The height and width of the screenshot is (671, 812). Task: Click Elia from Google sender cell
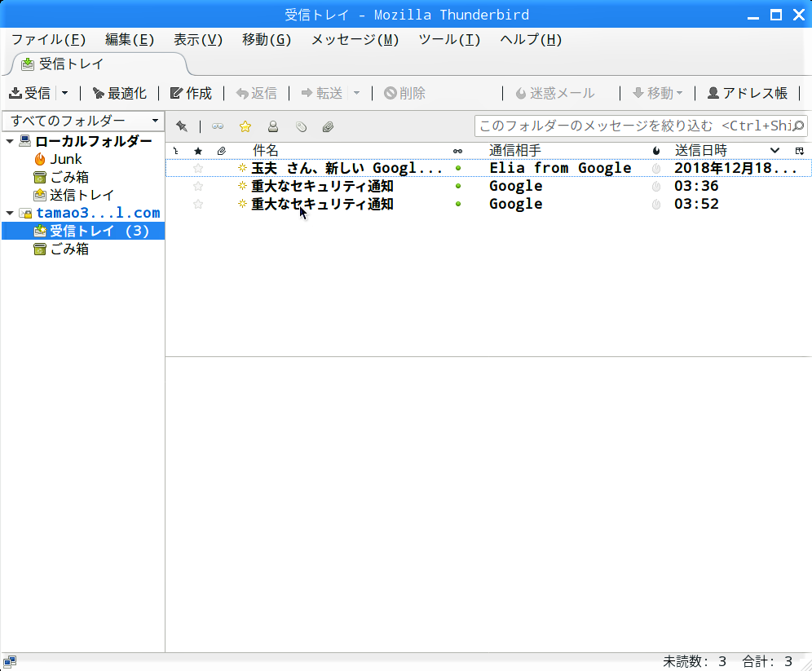(x=560, y=168)
